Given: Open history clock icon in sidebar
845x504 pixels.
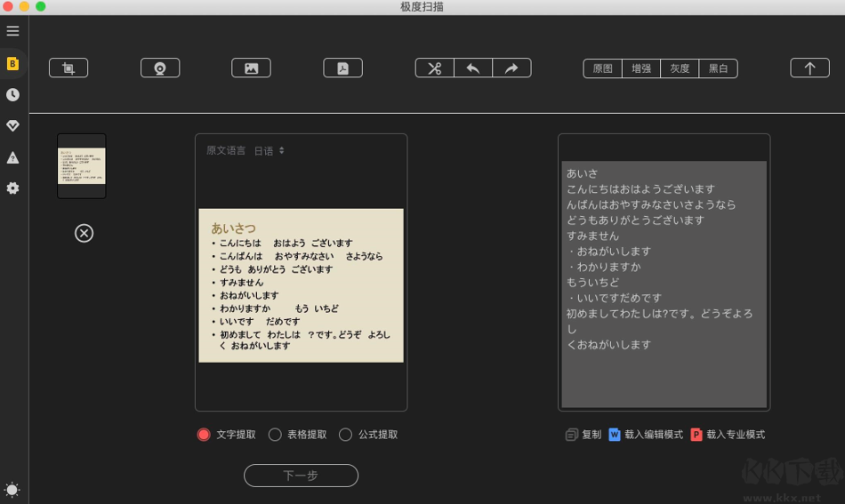Looking at the screenshot, I should click(13, 95).
